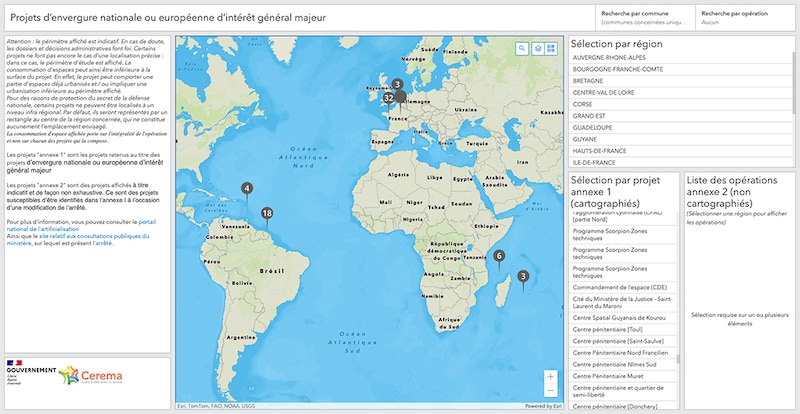The height and width of the screenshot is (414, 800).
Task: Select Centre pénitentiaire Nîmes Sud
Action: pos(622,365)
